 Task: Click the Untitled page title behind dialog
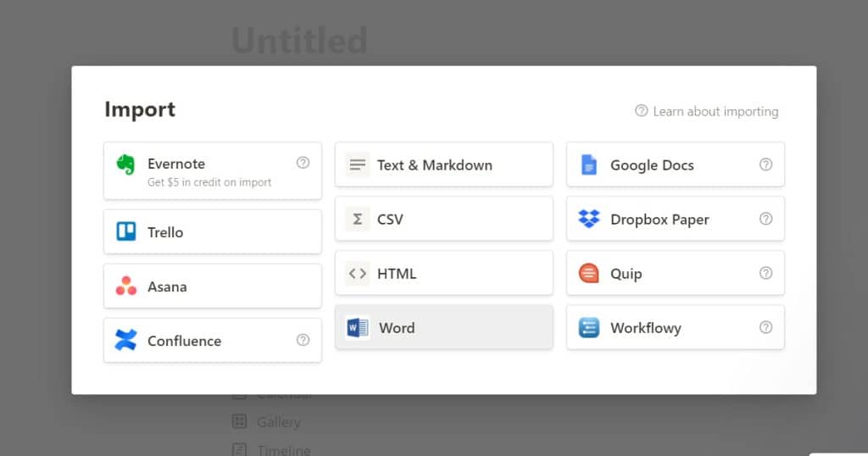pyautogui.click(x=299, y=41)
